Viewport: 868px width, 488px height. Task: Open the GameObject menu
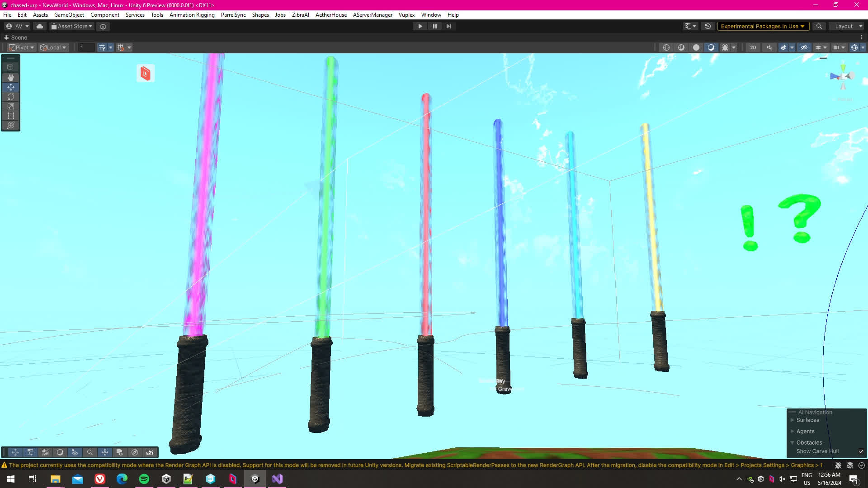point(69,15)
